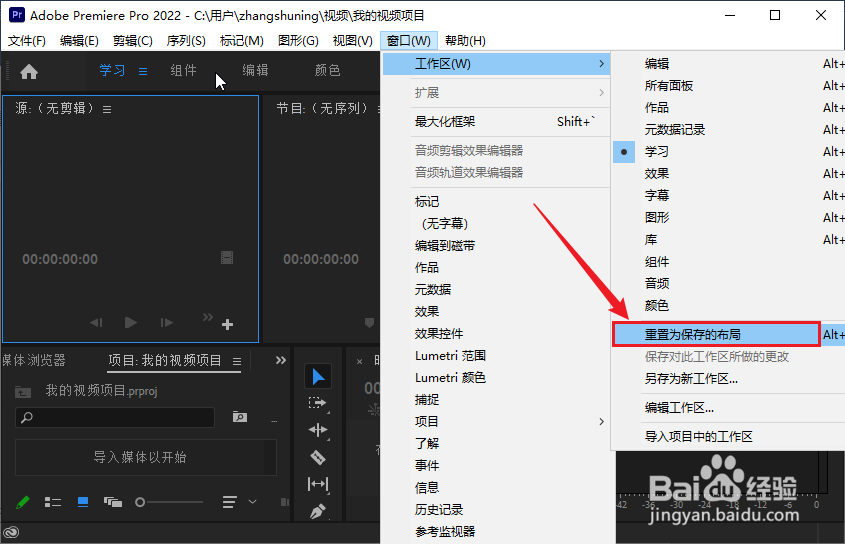Viewport: 845px width, 544px height.
Task: Open the sort icons menu
Action: pyautogui.click(x=230, y=502)
